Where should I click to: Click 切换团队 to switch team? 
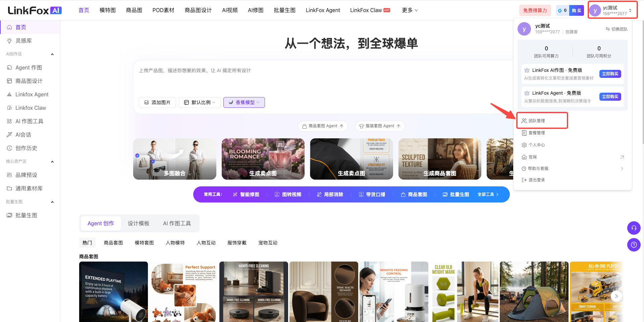click(x=616, y=29)
